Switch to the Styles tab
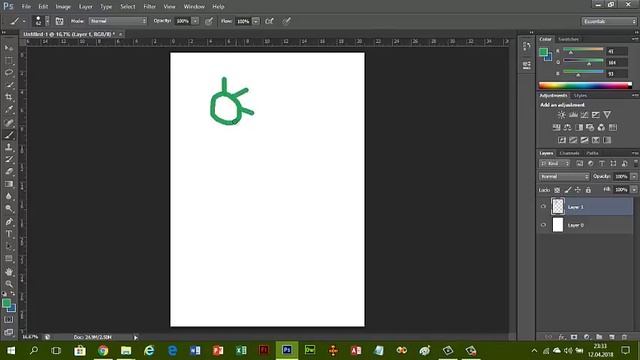 click(580, 96)
